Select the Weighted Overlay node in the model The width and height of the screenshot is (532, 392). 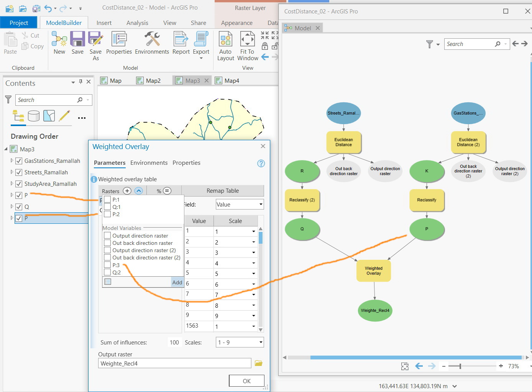[374, 271]
